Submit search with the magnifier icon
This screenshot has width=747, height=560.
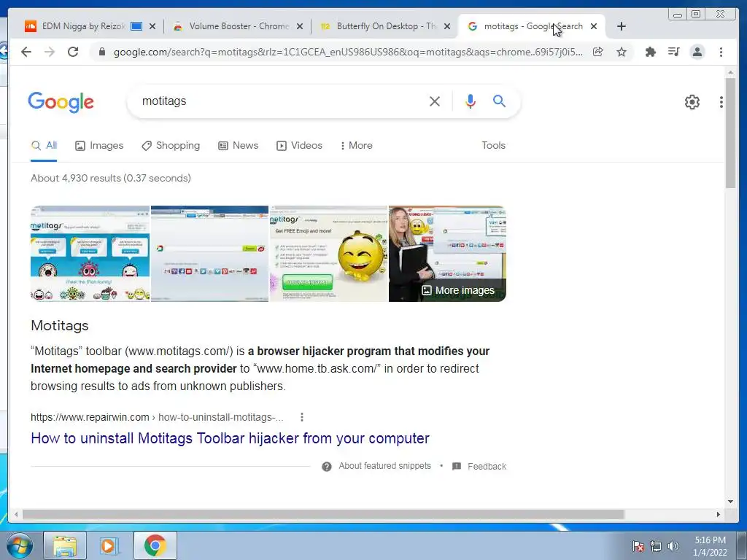pos(499,101)
